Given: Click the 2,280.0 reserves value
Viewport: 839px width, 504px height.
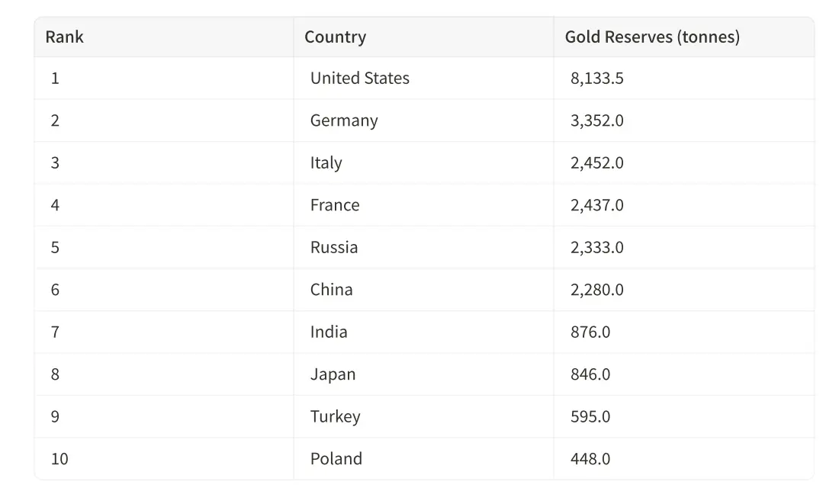Looking at the screenshot, I should coord(596,290).
